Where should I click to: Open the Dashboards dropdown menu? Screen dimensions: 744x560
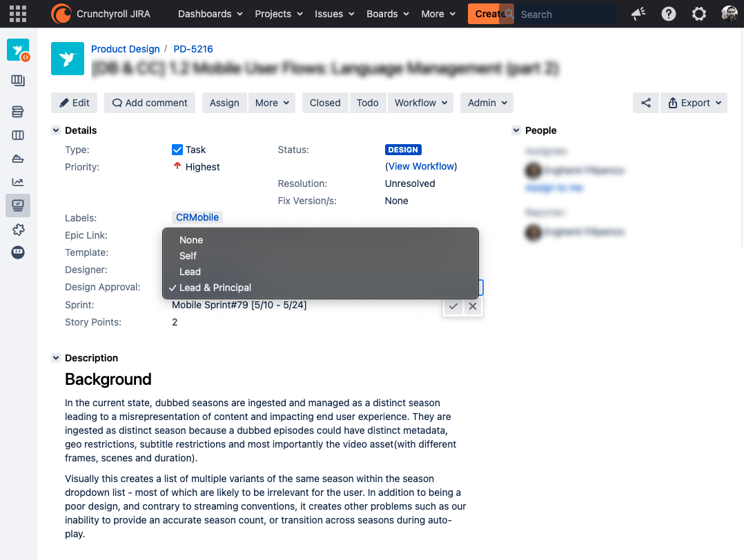click(x=211, y=14)
